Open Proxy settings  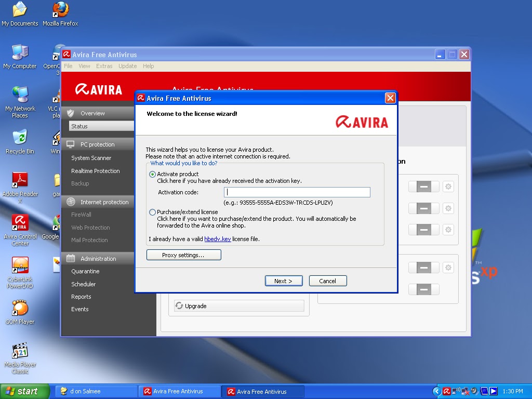click(183, 255)
